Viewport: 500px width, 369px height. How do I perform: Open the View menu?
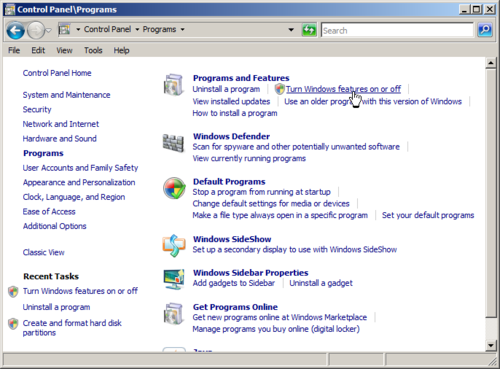coord(64,50)
